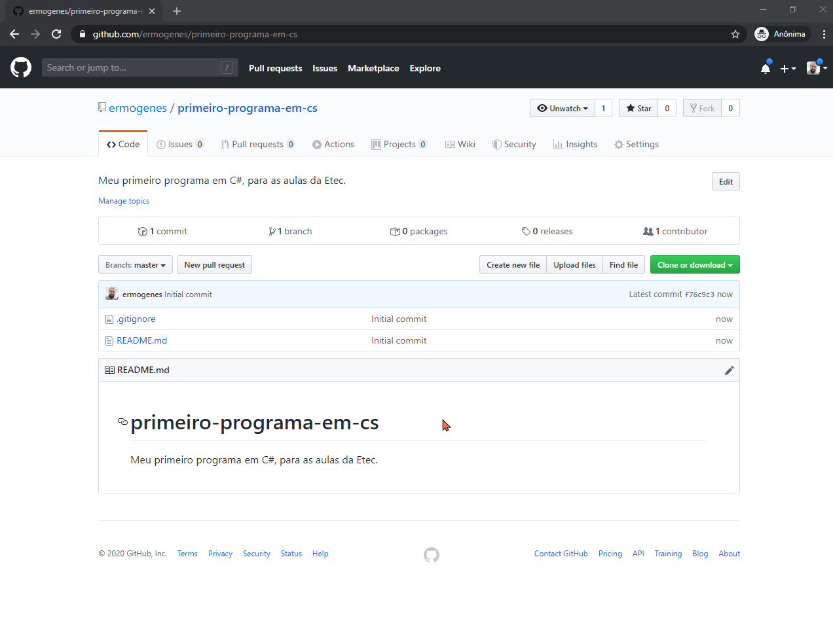Open a new browser tab

pos(177,11)
